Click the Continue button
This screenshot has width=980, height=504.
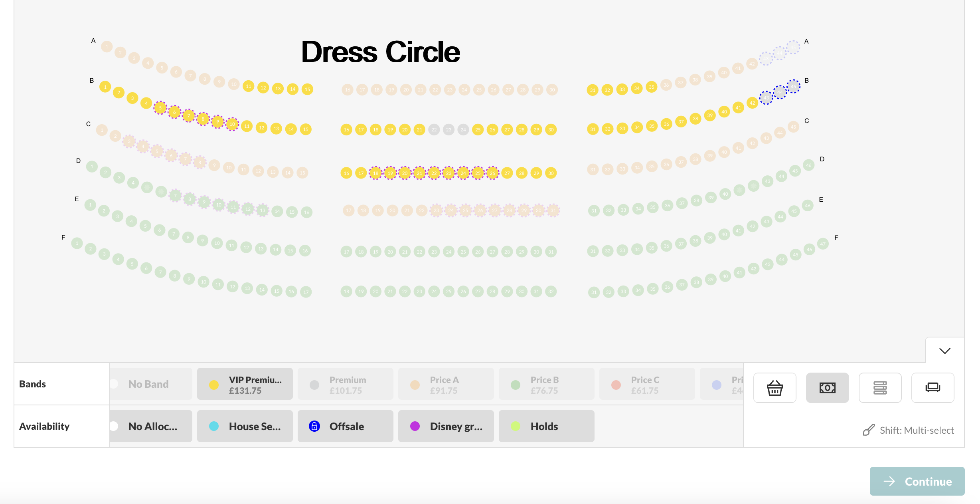click(917, 481)
